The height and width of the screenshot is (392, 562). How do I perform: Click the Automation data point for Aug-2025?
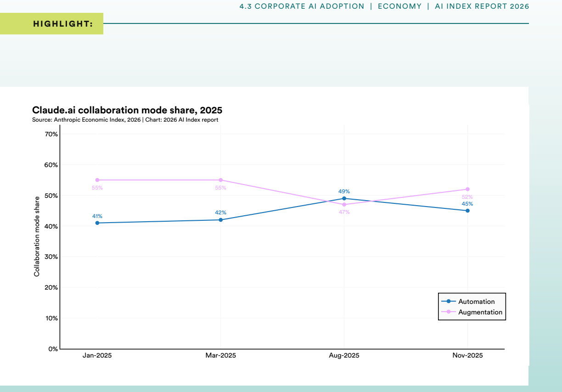(344, 198)
